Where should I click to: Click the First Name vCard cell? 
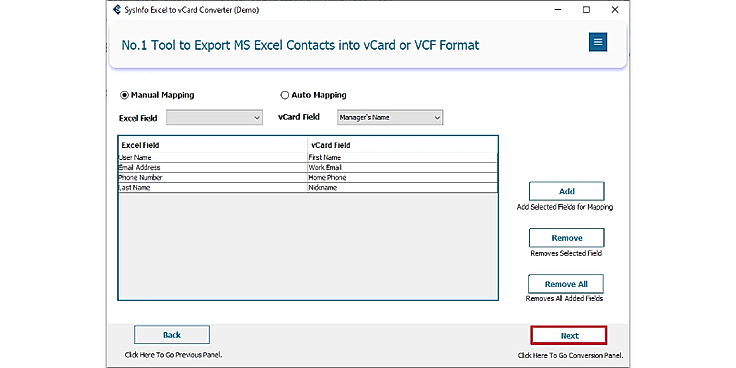point(402,158)
